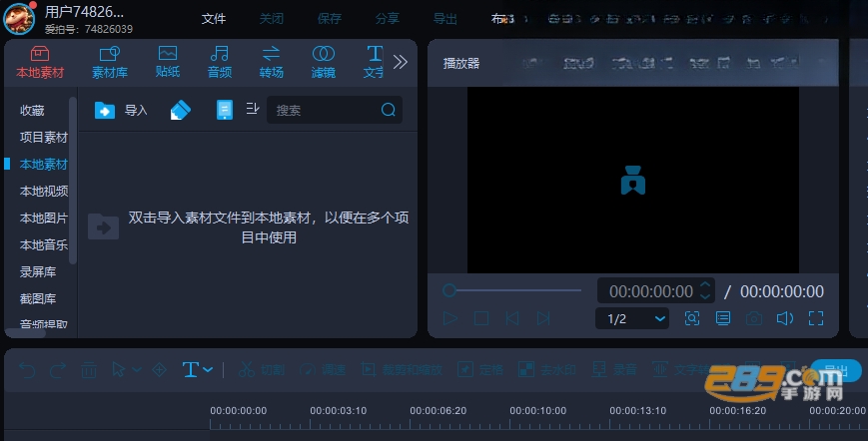Click the current timecode 00:00:00:00 field
868x441 pixels.
coord(651,291)
